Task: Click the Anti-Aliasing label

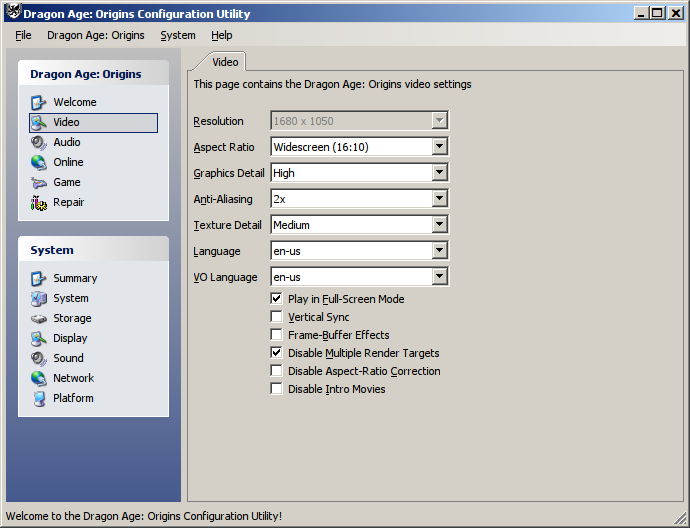Action: (x=223, y=199)
